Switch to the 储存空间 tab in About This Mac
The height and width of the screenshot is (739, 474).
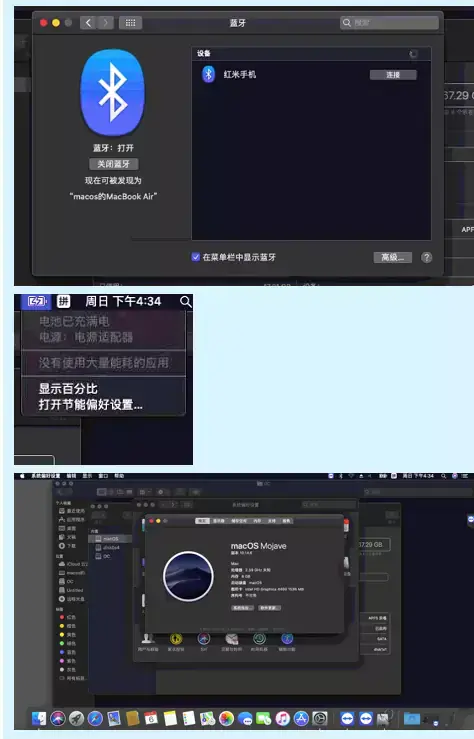point(239,521)
